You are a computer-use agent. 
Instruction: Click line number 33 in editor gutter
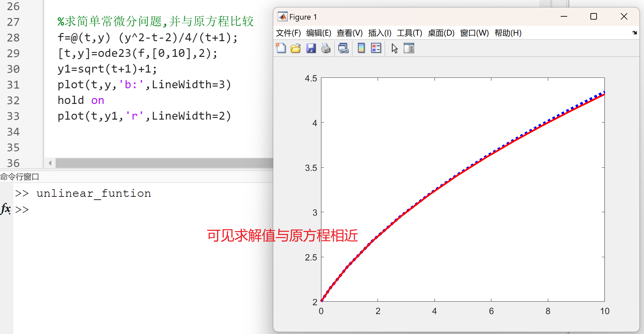(x=13, y=116)
